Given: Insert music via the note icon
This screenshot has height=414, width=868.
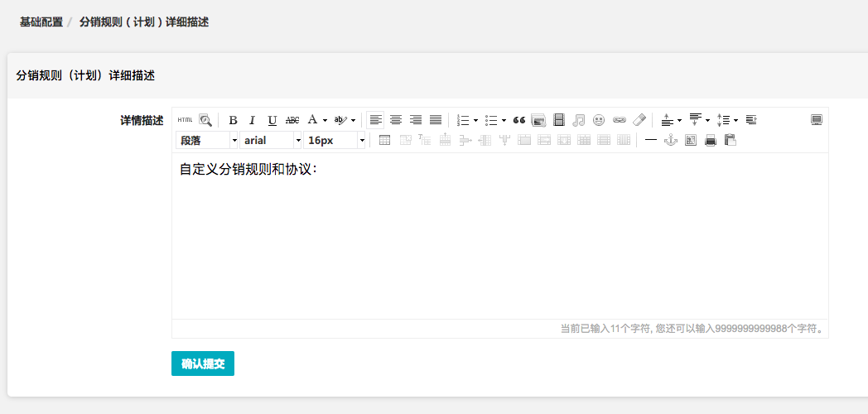Looking at the screenshot, I should pos(578,119).
